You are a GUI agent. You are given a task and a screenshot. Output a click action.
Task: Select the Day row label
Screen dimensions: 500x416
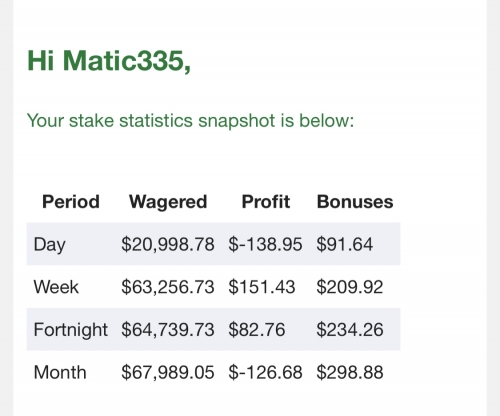[x=49, y=245]
